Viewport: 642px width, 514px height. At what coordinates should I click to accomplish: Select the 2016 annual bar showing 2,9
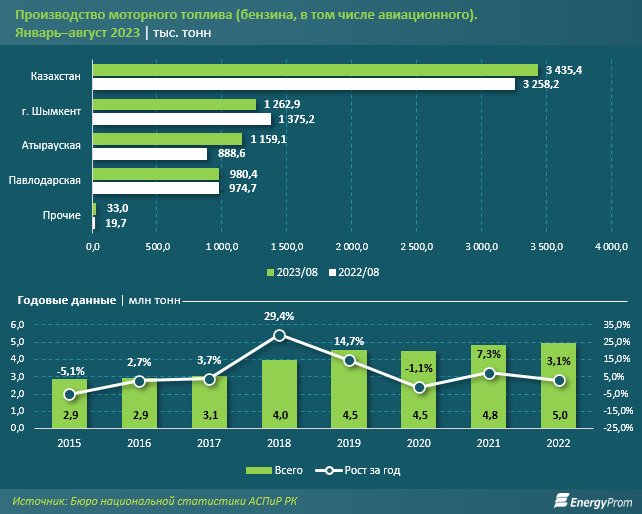(x=140, y=403)
